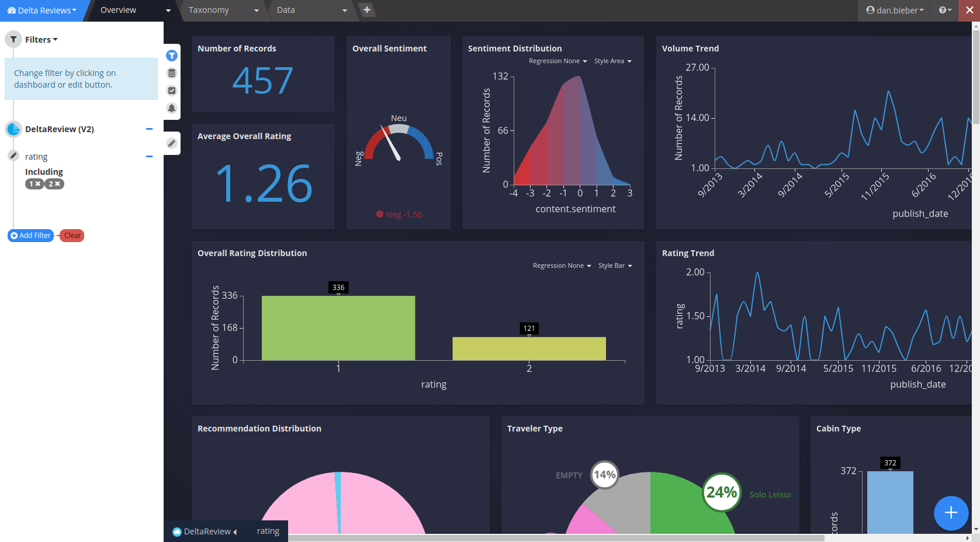Click the database stack icon in side toolbar
The width and height of the screenshot is (980, 542).
[x=172, y=73]
